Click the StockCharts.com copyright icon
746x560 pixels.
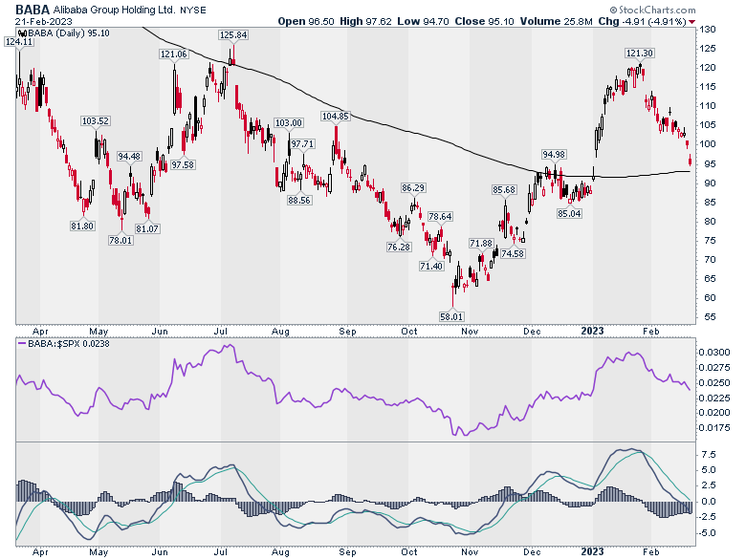(613, 10)
